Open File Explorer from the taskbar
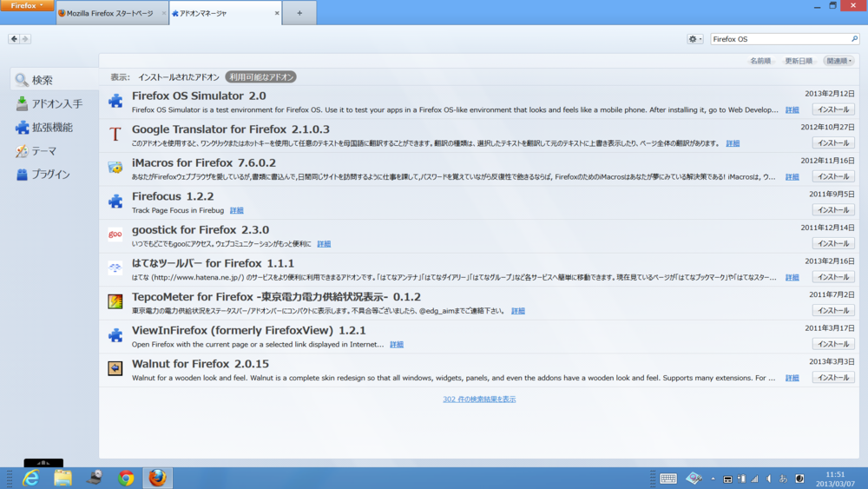The width and height of the screenshot is (868, 489). 62,478
